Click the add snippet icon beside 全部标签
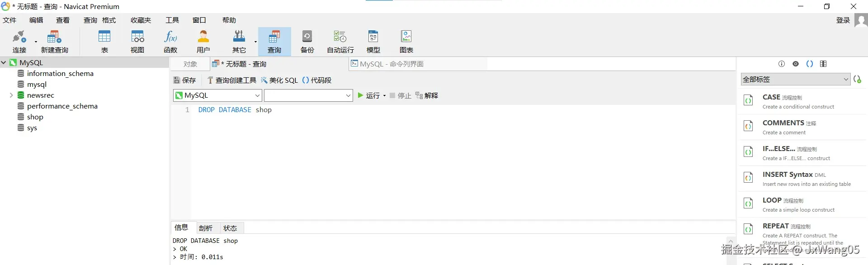The width and height of the screenshot is (868, 265). (x=857, y=79)
